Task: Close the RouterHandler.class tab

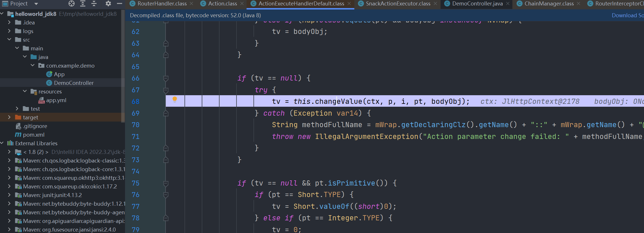Action: [192, 4]
